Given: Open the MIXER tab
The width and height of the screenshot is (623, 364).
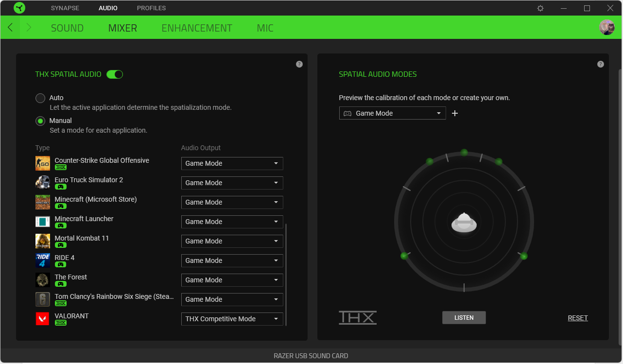Looking at the screenshot, I should click(122, 28).
